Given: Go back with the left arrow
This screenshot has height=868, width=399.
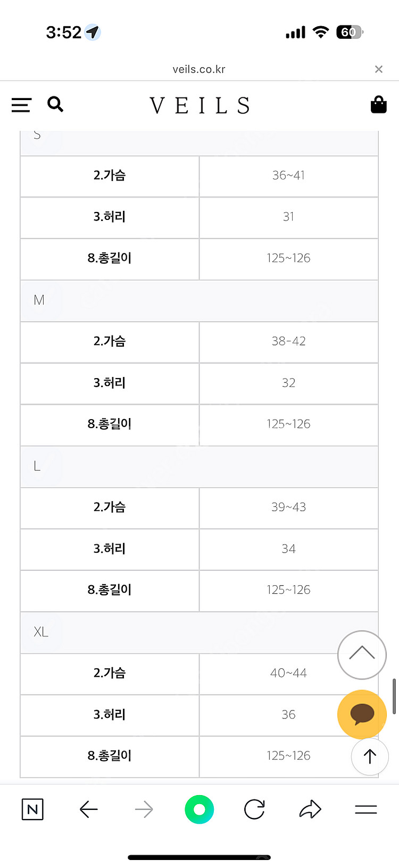Looking at the screenshot, I should (88, 809).
